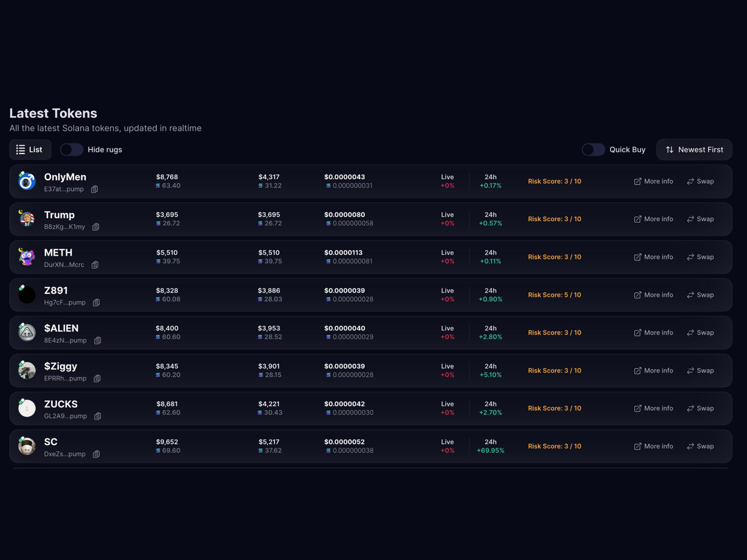This screenshot has width=747, height=560.
Task: Open More info for Z891
Action: pos(654,295)
